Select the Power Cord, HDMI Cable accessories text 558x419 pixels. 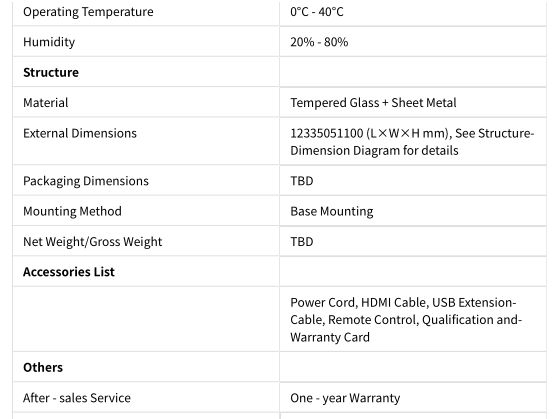click(x=406, y=320)
